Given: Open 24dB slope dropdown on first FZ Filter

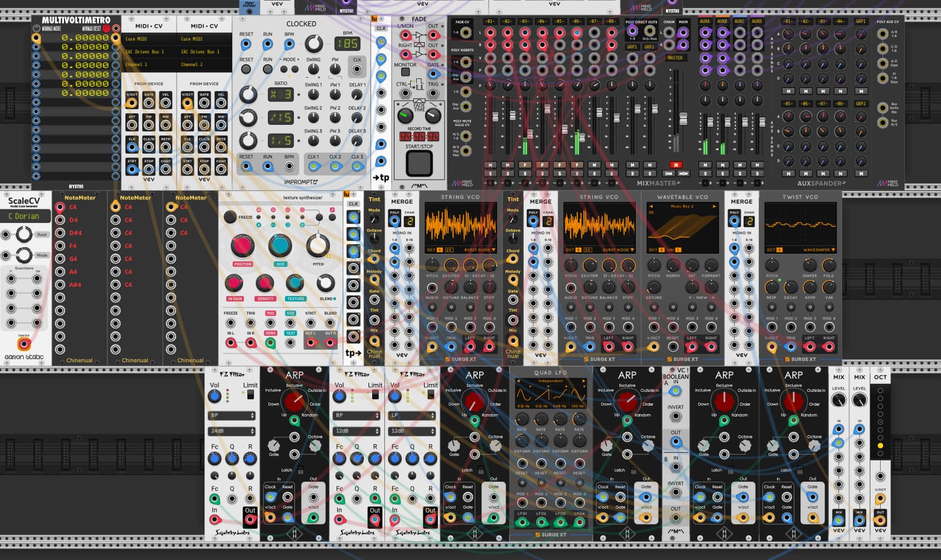Looking at the screenshot, I should click(x=232, y=431).
